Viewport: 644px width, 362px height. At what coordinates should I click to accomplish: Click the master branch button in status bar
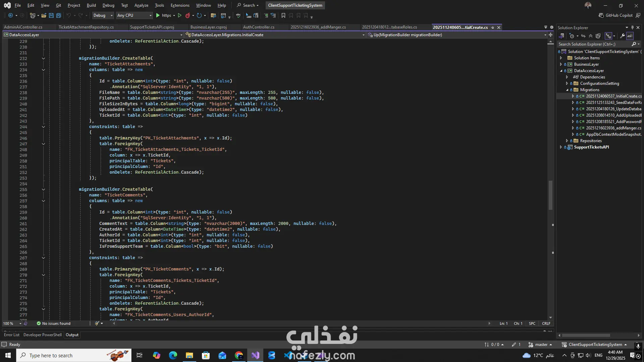click(540, 345)
